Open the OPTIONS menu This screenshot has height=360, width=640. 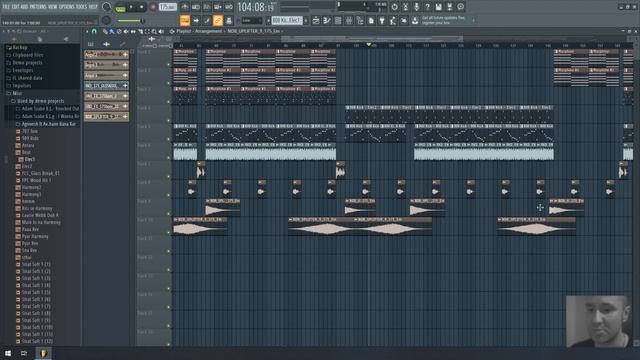point(67,7)
